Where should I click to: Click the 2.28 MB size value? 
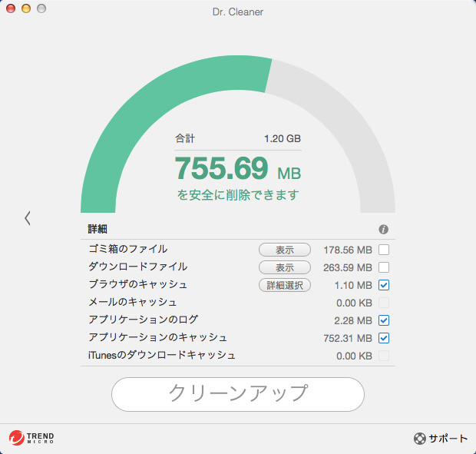[353, 320]
